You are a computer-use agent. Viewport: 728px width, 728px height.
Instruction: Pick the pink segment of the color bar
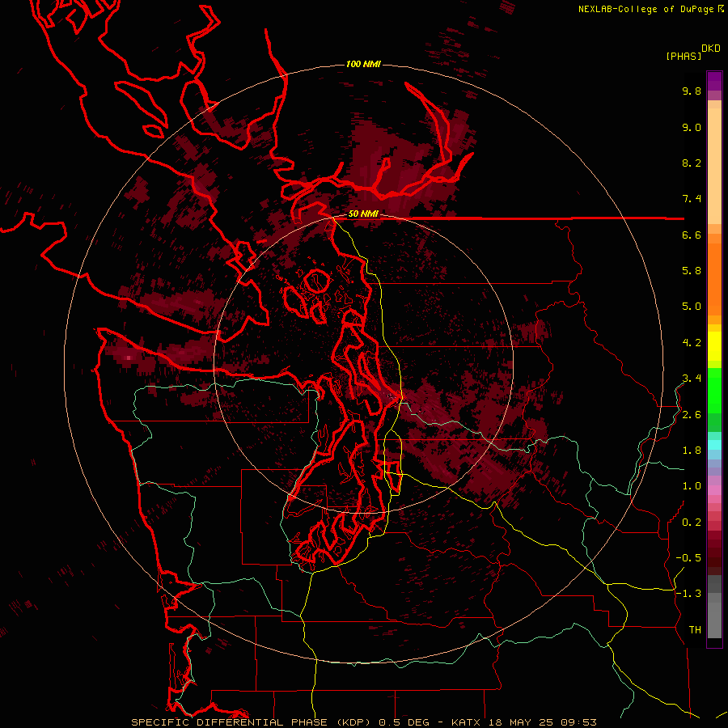(714, 490)
